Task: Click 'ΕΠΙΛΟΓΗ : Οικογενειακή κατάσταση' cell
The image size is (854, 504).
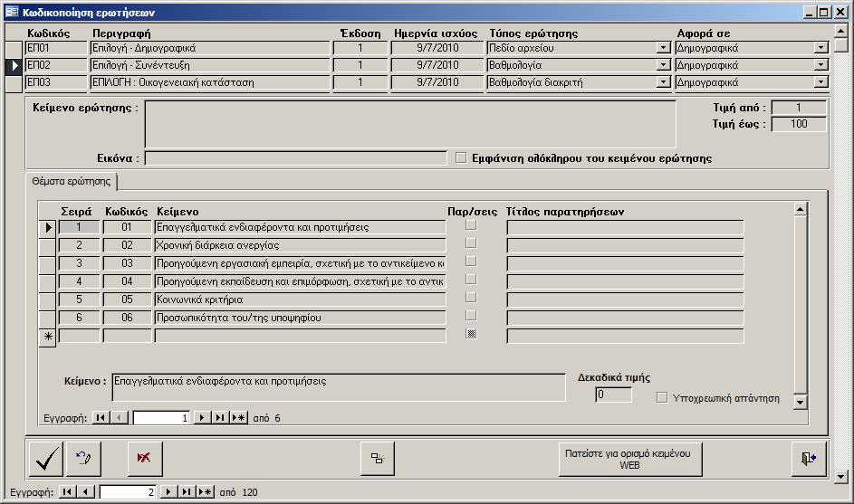Action: coord(210,82)
